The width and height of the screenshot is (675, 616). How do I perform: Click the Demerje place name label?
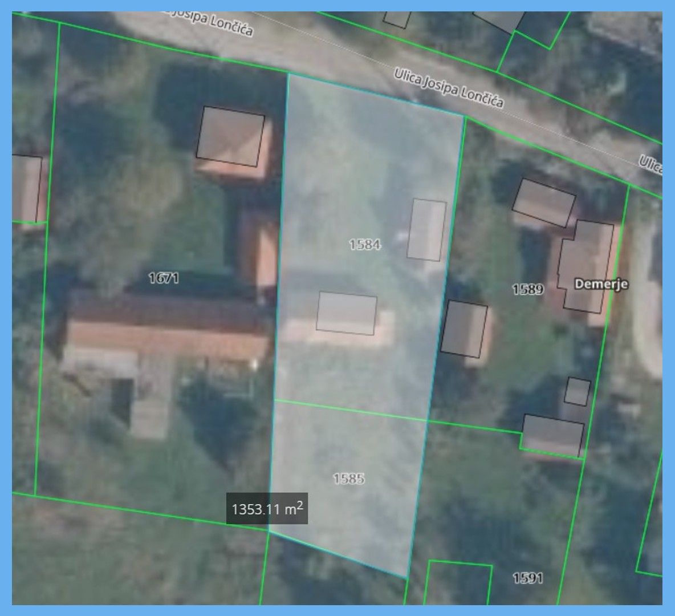[603, 282]
